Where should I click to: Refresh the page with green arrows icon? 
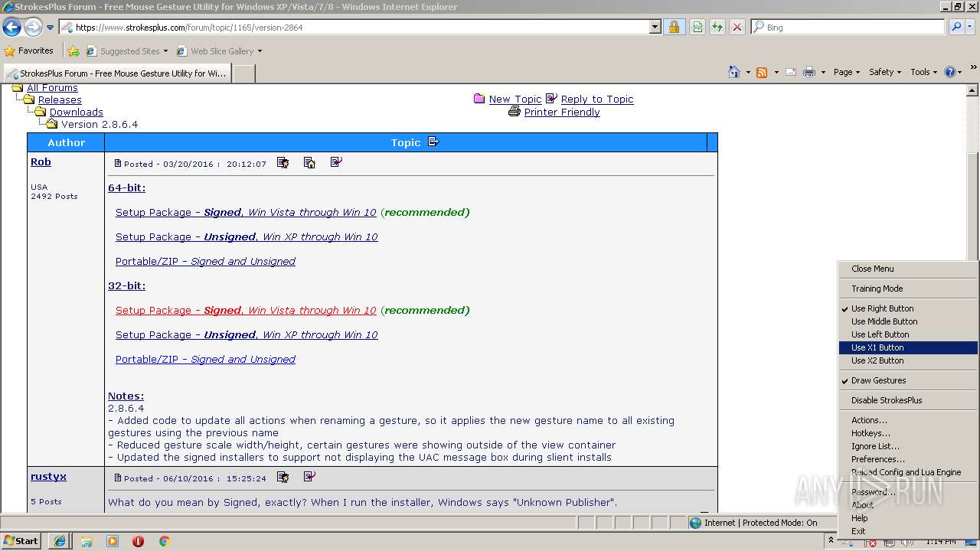pos(717,27)
